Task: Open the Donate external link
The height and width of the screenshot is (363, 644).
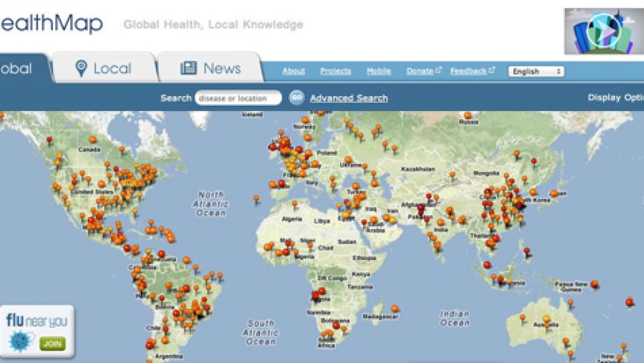Action: click(423, 72)
